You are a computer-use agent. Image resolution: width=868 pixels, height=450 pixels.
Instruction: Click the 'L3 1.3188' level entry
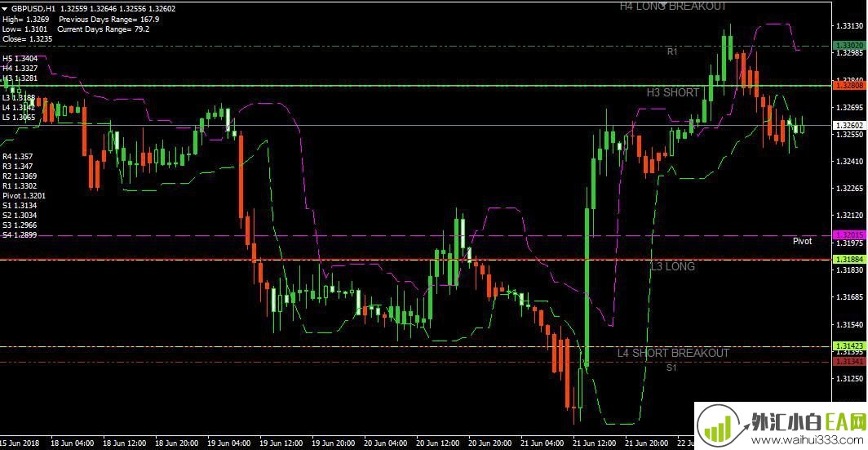coord(20,98)
